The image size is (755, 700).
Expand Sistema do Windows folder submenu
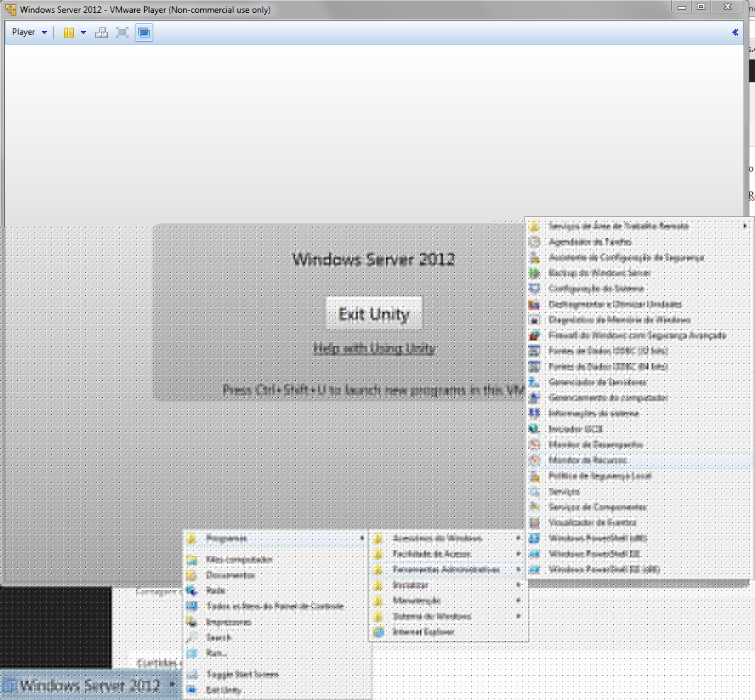click(x=448, y=616)
